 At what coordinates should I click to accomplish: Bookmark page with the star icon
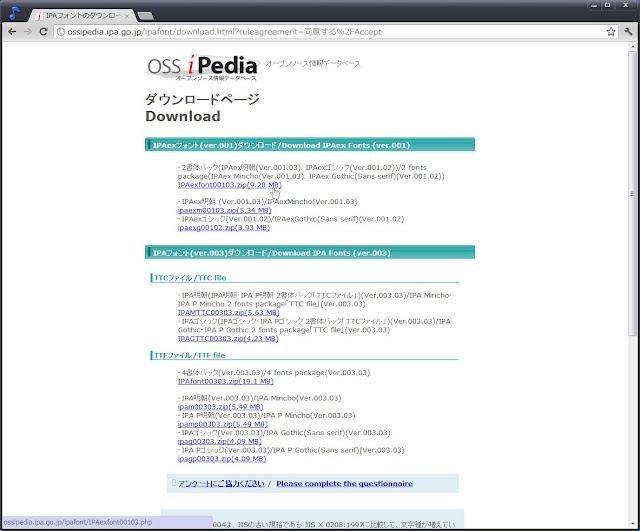coord(611,31)
